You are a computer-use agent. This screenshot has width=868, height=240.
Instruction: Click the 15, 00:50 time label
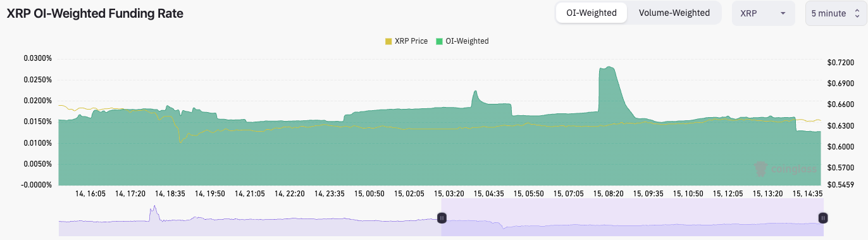pos(369,194)
